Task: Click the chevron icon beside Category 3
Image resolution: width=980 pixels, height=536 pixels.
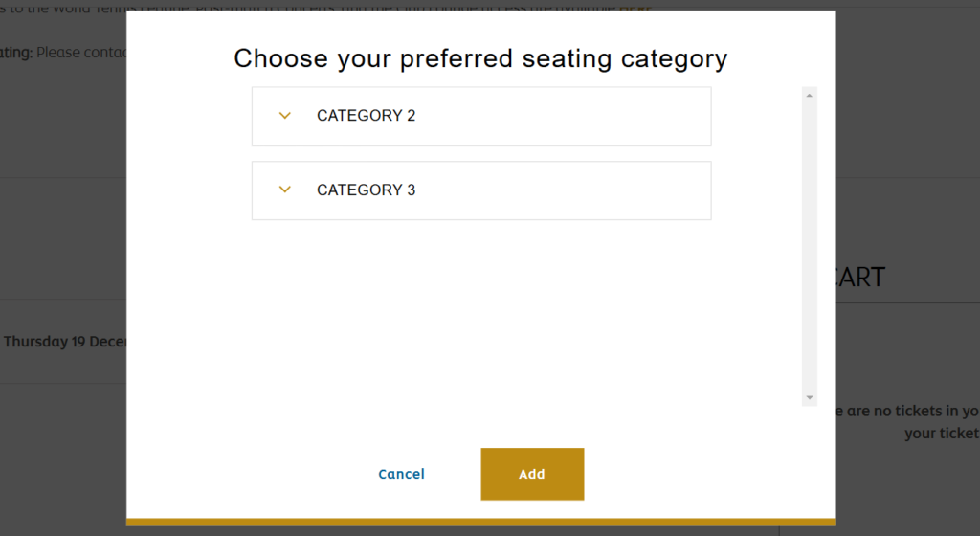Action: point(284,190)
